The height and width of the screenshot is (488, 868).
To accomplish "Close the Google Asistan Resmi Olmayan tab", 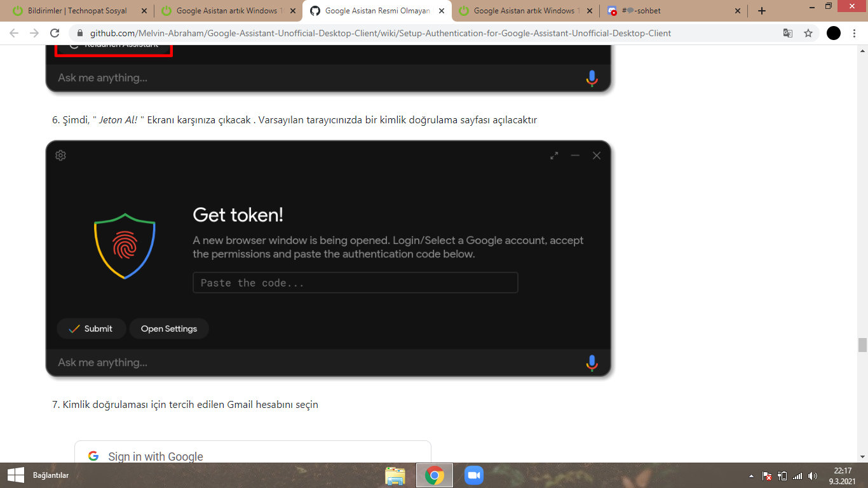I will pos(442,11).
